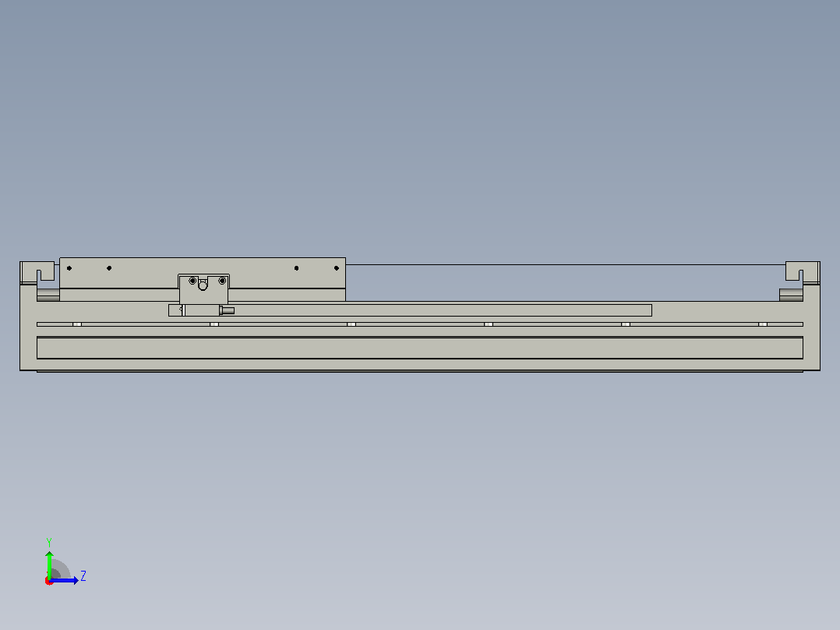
Task: Select the hook-shaped end bracket on the right end
Action: (x=803, y=272)
